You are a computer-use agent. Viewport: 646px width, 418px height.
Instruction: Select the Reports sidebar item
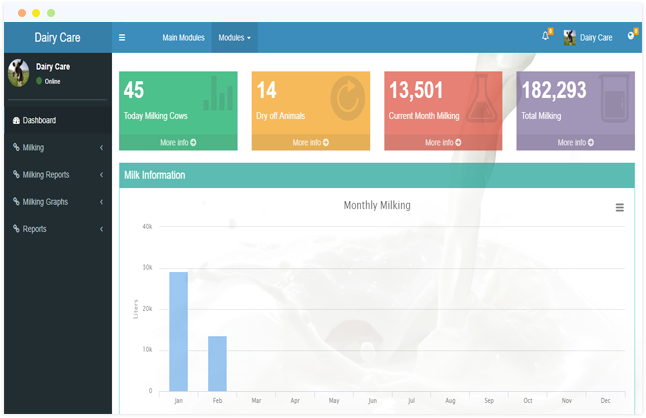tap(58, 229)
